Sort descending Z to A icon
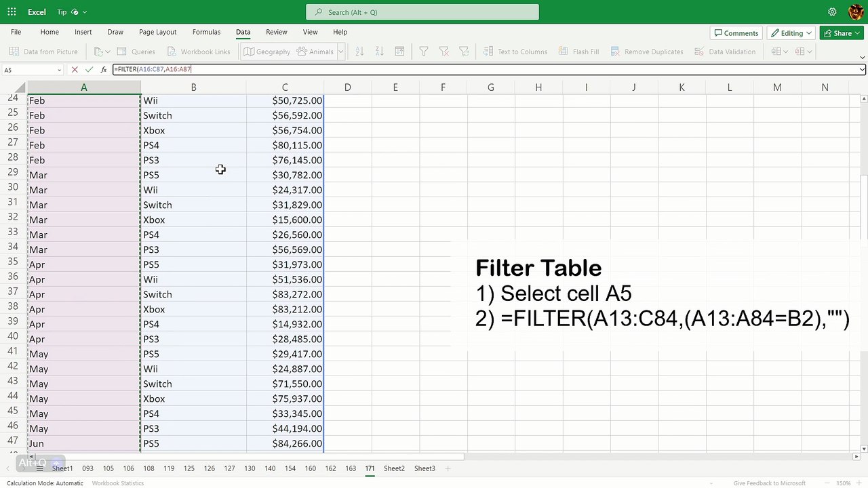This screenshot has width=868, height=488. coord(380,52)
